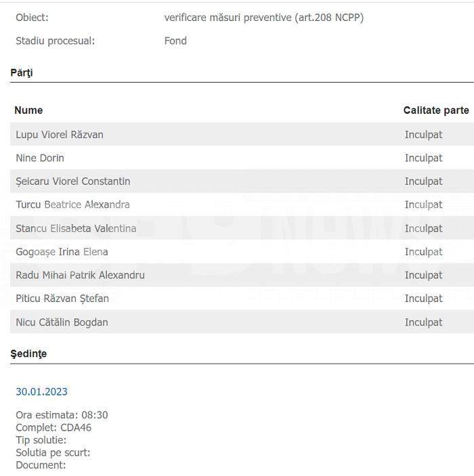Click the Document: label under the hearing
Screen dimensions: 474x476
pyautogui.click(x=41, y=465)
